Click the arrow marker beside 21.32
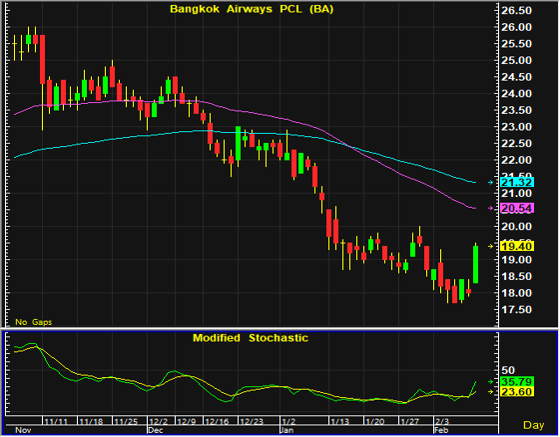The width and height of the screenshot is (560, 437). [x=491, y=182]
